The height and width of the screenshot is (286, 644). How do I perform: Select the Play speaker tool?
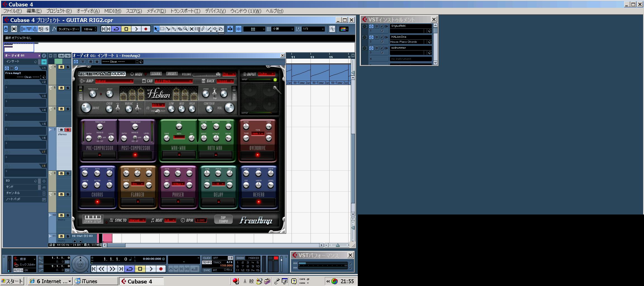215,29
